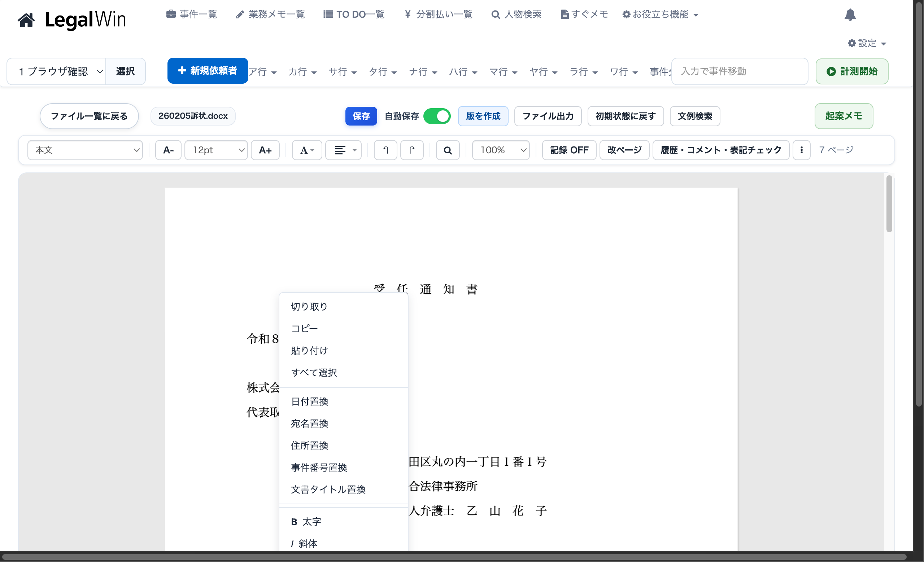Click the blue 保存 button

point(361,116)
